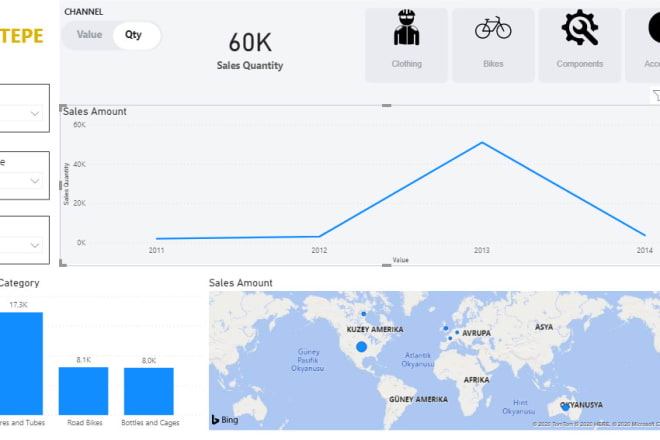The height and width of the screenshot is (440, 660).
Task: Click the bottom-center resize handle of line chart
Action: (386, 265)
